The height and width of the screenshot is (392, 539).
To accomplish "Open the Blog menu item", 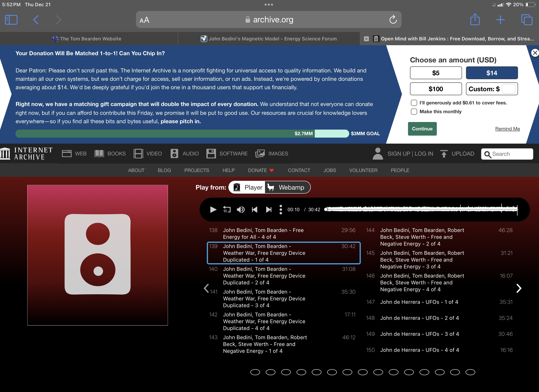I will point(164,170).
